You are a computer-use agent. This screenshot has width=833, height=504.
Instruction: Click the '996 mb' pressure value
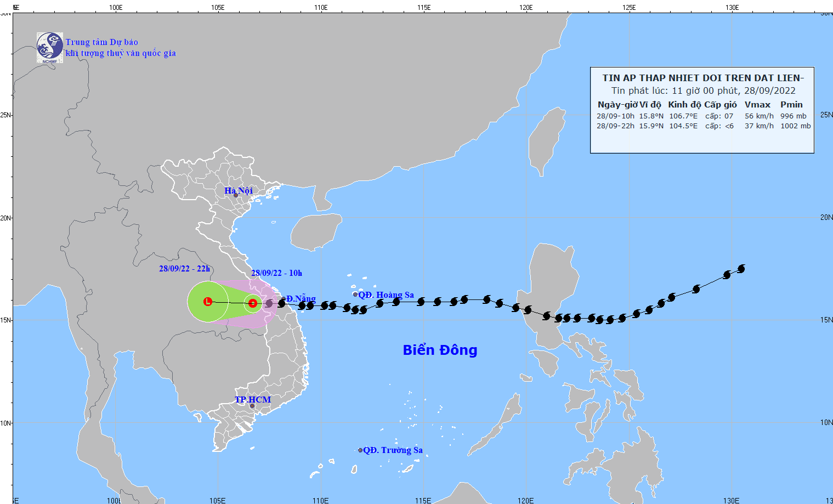click(x=794, y=116)
